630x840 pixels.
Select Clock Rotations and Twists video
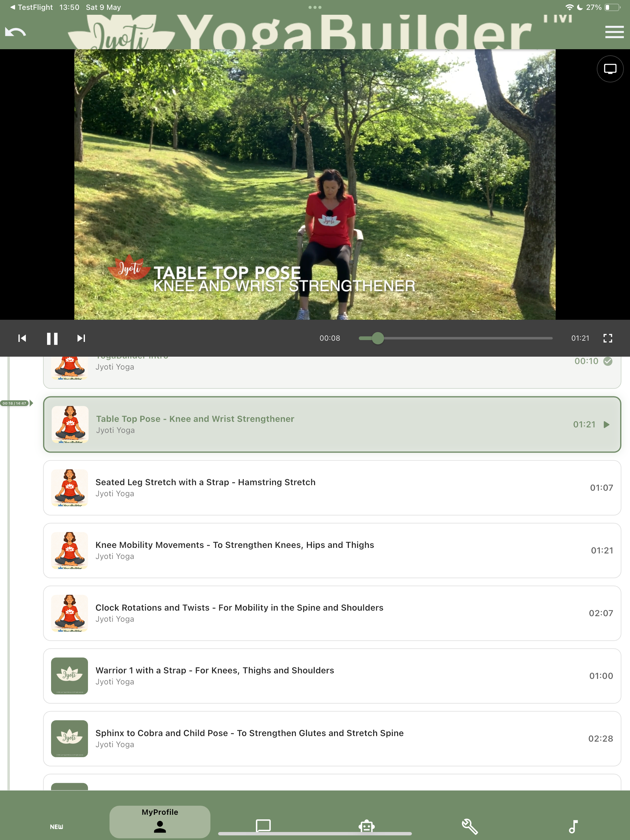coord(332,613)
